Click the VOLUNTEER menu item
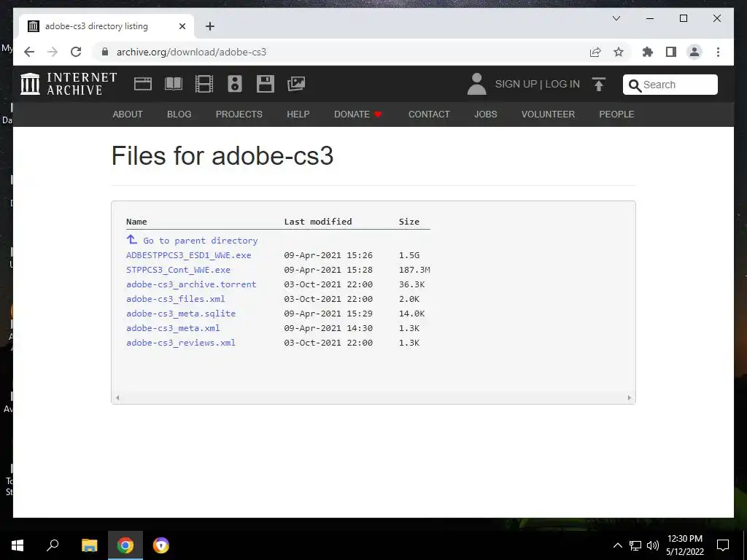 [548, 114]
